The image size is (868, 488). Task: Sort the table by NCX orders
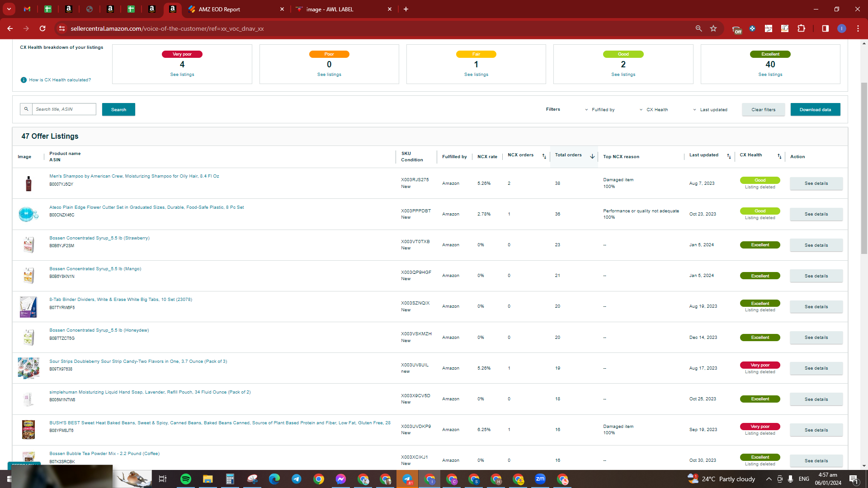point(544,156)
